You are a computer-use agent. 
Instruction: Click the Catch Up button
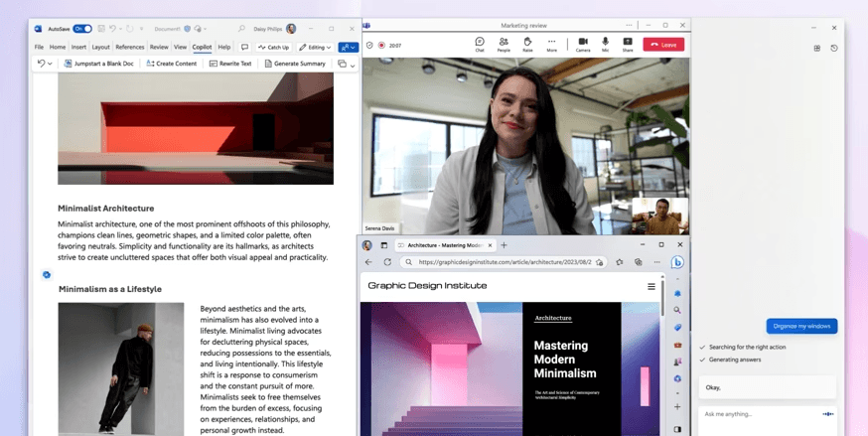click(273, 48)
